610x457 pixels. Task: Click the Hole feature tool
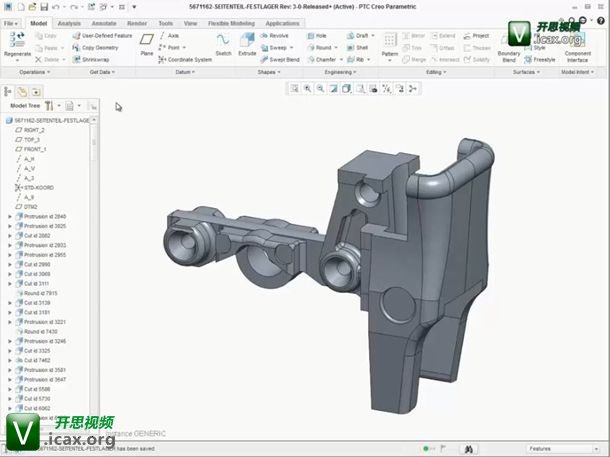click(317, 35)
